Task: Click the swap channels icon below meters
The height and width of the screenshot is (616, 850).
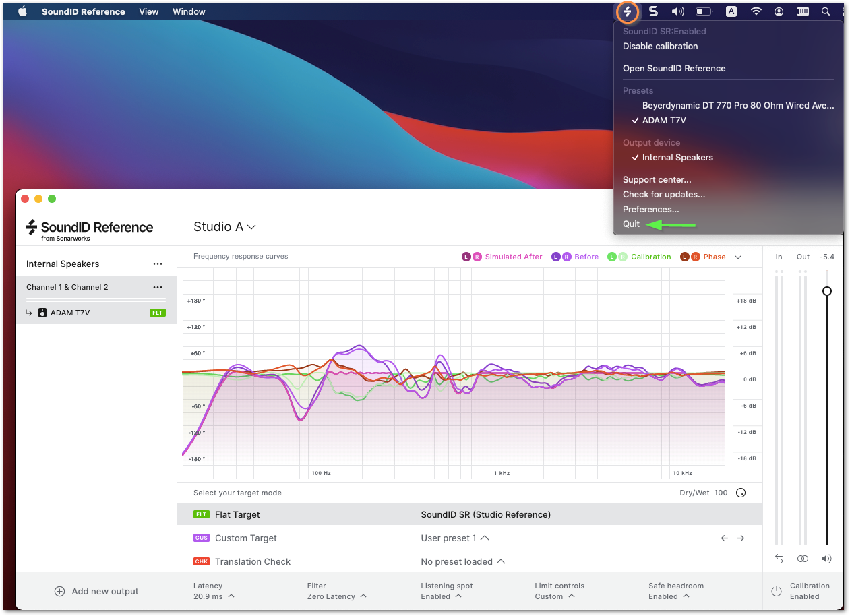Action: [779, 559]
